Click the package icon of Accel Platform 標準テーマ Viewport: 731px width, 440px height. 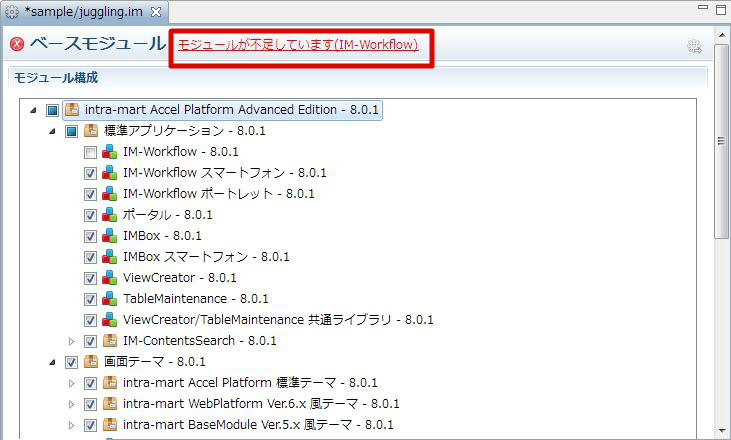click(110, 382)
